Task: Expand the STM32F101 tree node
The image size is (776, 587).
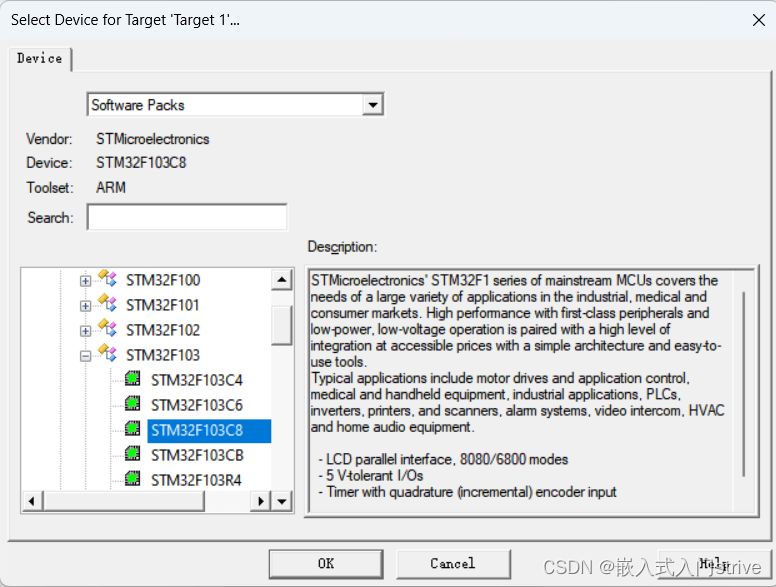Action: (x=85, y=306)
